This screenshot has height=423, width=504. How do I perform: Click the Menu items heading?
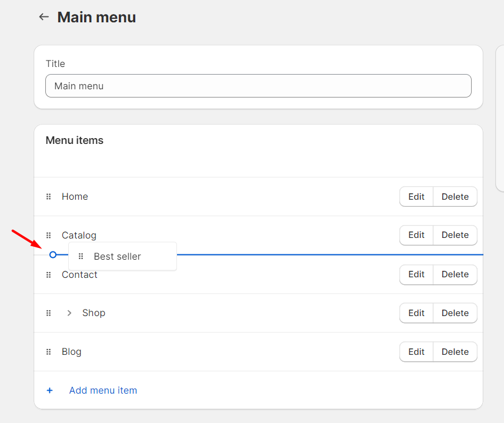point(74,140)
